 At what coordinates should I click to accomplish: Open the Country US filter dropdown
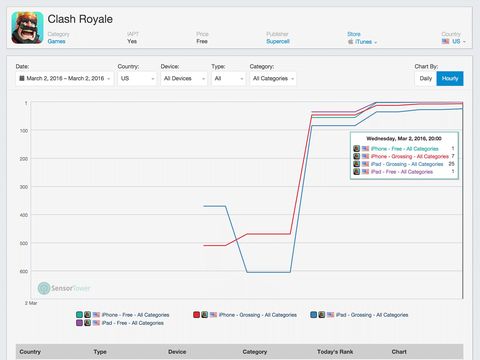pyautogui.click(x=137, y=79)
